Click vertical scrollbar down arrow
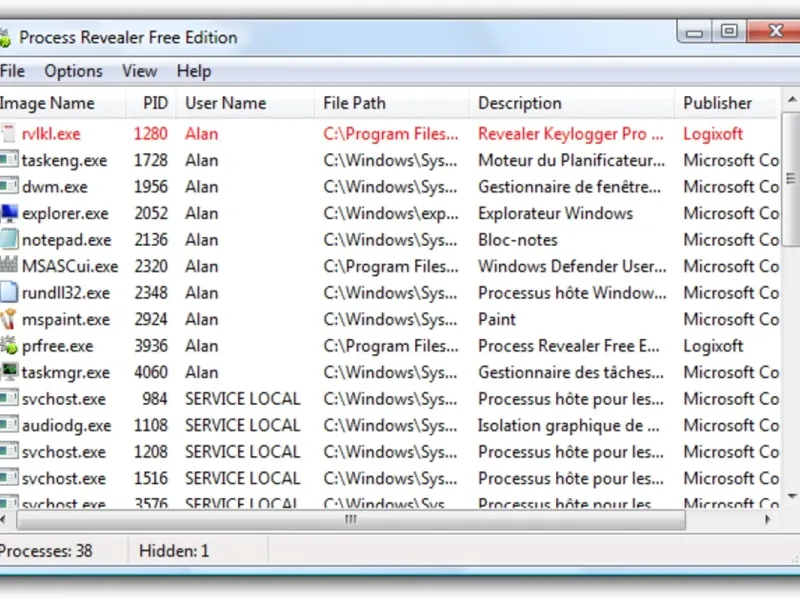Viewport: 800px width, 600px height. (x=792, y=496)
